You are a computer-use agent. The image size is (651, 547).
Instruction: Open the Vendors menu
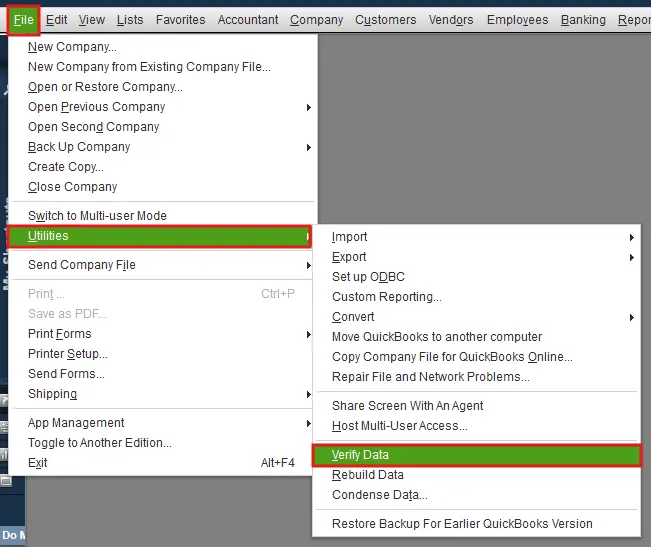pos(451,20)
